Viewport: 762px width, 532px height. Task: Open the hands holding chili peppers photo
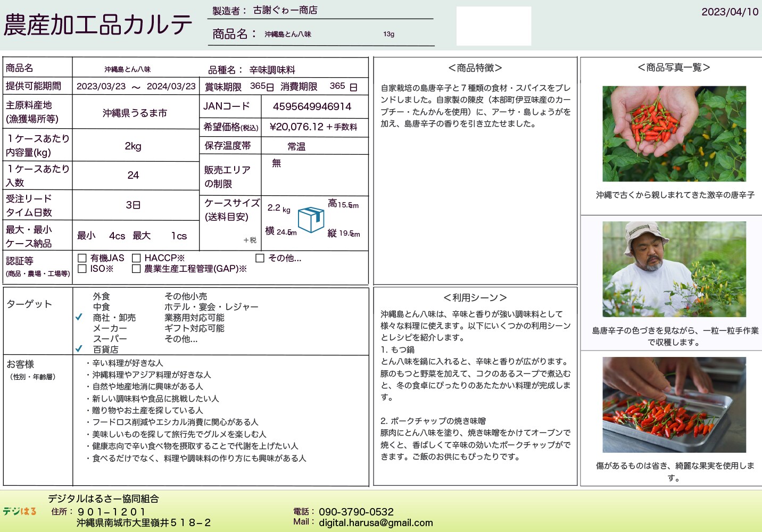coord(674,134)
